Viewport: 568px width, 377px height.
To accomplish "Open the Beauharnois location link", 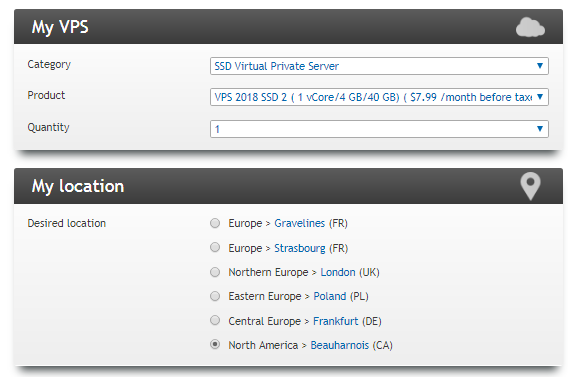I will 339,345.
